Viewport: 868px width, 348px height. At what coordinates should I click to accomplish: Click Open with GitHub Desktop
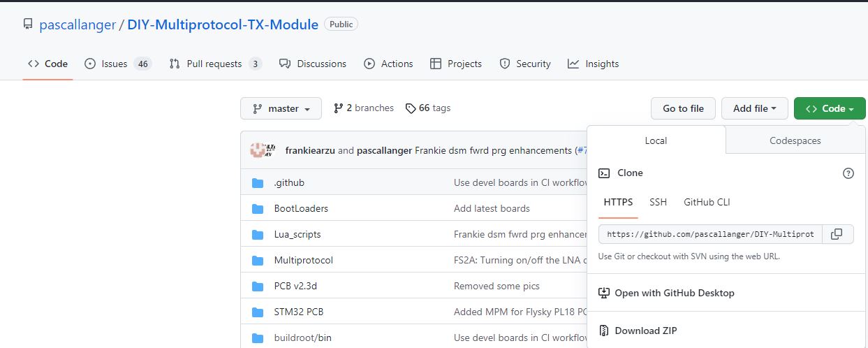click(675, 293)
